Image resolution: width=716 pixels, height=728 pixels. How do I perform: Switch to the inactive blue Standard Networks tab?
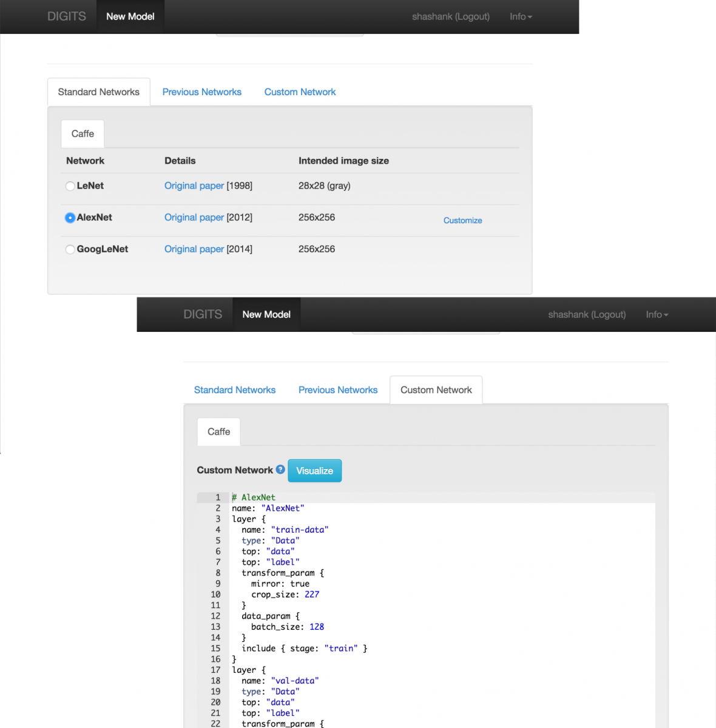tap(234, 390)
